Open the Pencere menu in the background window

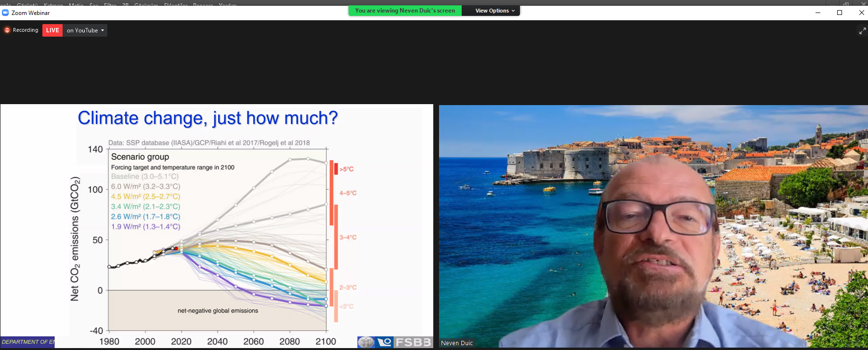point(203,4)
